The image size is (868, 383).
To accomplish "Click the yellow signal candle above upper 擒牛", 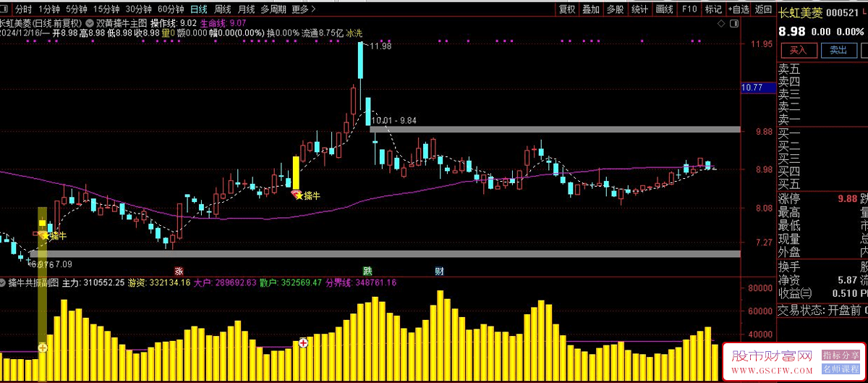I will pos(296,172).
